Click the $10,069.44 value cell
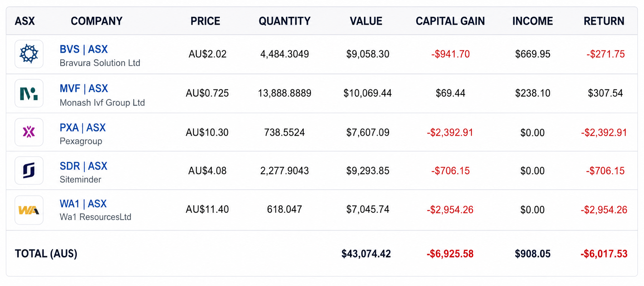This screenshot has width=644, height=286. tap(368, 93)
